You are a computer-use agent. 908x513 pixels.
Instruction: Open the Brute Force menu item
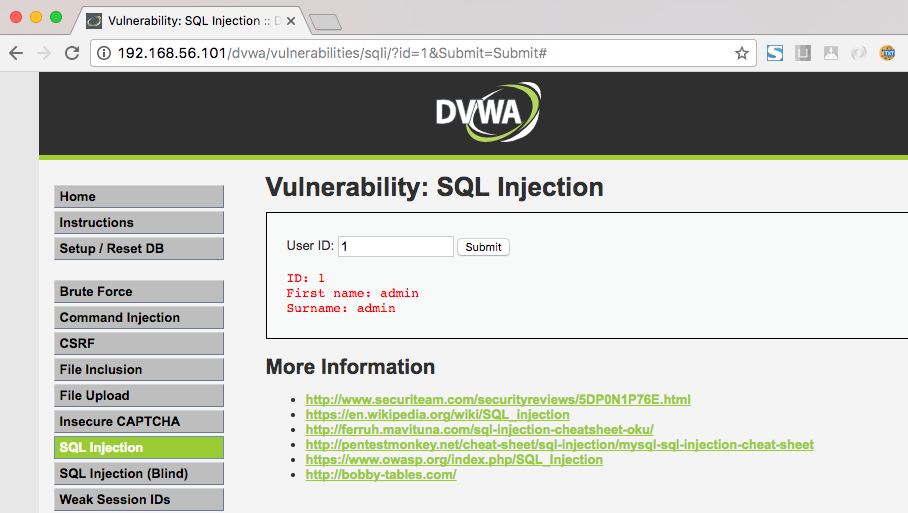click(139, 292)
